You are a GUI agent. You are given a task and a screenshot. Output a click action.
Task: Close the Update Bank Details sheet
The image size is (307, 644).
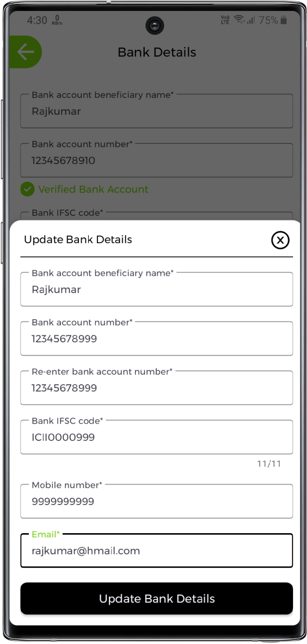(280, 240)
